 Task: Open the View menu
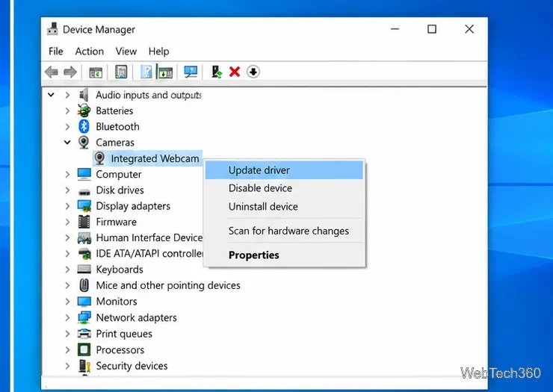[126, 52]
